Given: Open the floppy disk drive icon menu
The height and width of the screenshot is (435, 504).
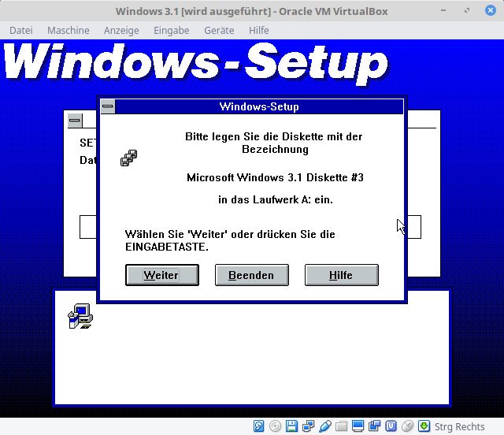Looking at the screenshot, I should (x=291, y=426).
